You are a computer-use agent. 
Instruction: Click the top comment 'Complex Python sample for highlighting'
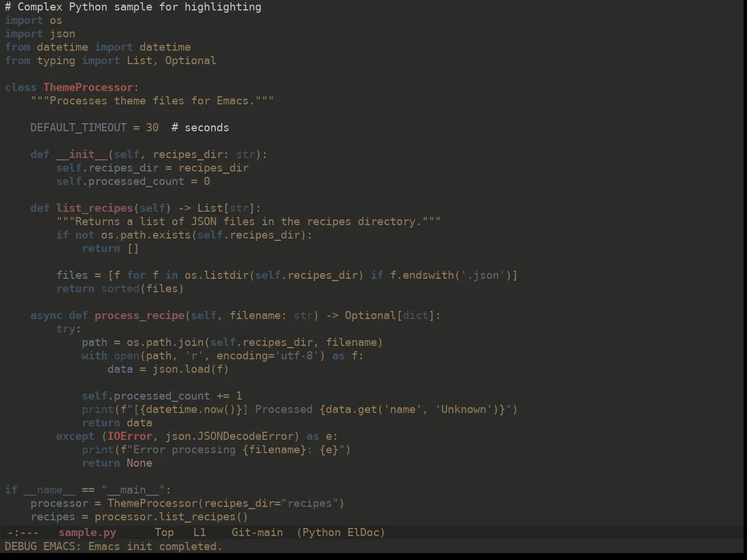point(139,7)
